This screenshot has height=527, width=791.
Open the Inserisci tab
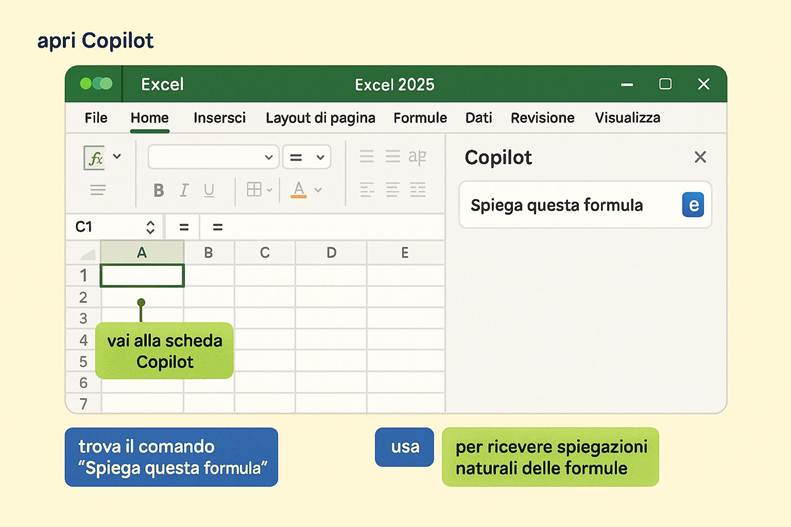click(x=219, y=118)
